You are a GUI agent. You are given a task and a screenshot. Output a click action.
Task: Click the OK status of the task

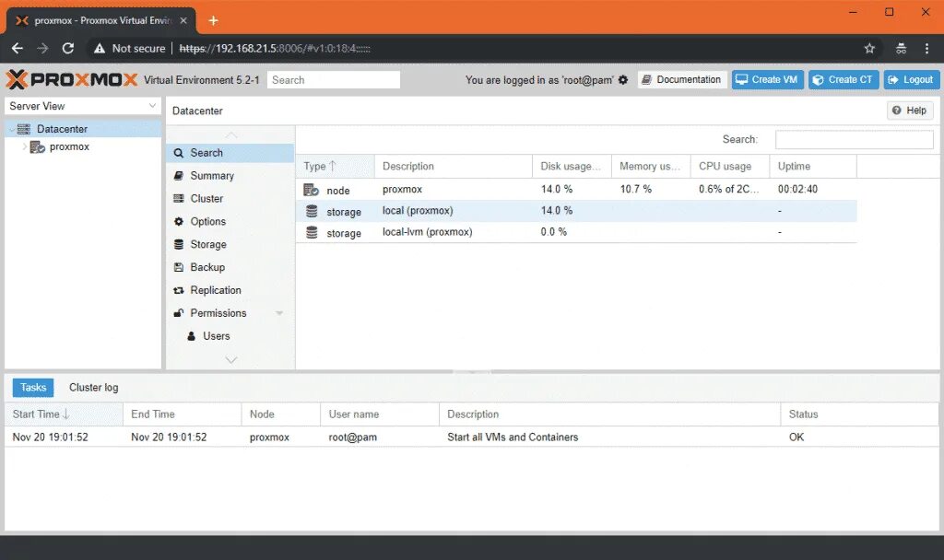(x=796, y=437)
